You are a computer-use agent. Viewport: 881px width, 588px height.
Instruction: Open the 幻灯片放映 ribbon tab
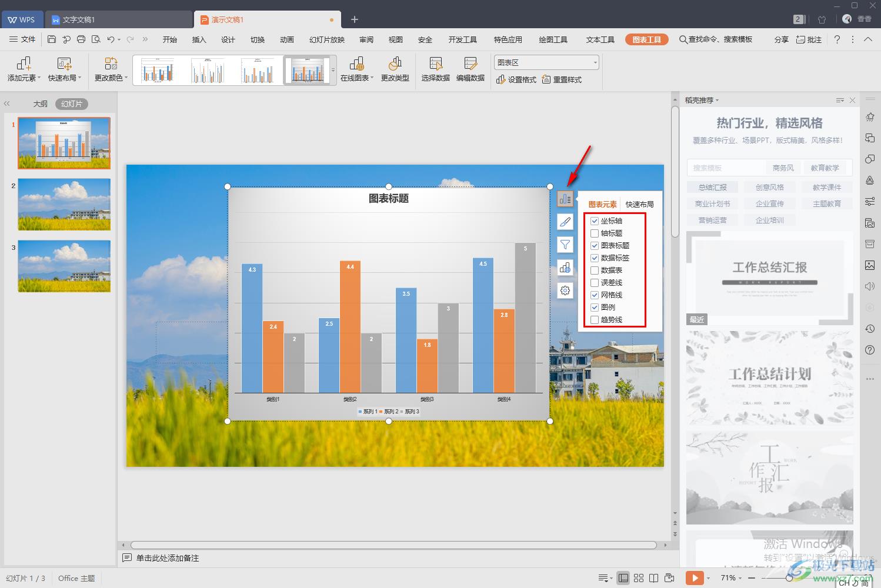[x=327, y=39]
